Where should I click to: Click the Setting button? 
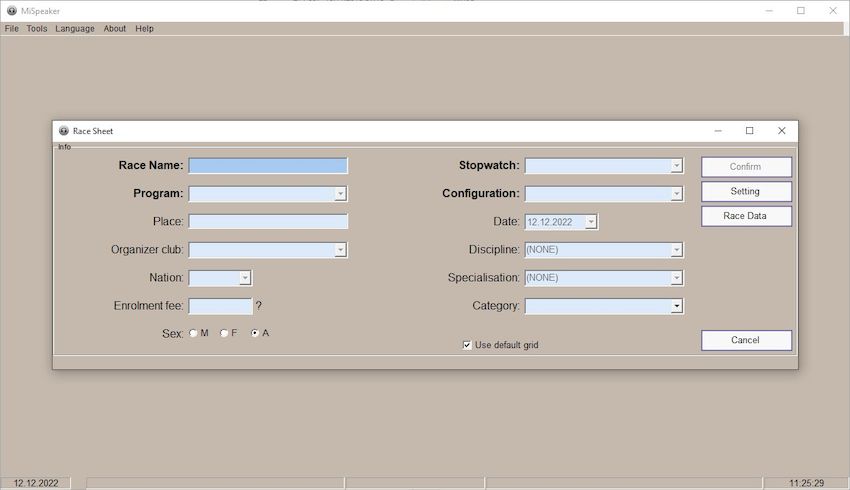[x=746, y=191]
